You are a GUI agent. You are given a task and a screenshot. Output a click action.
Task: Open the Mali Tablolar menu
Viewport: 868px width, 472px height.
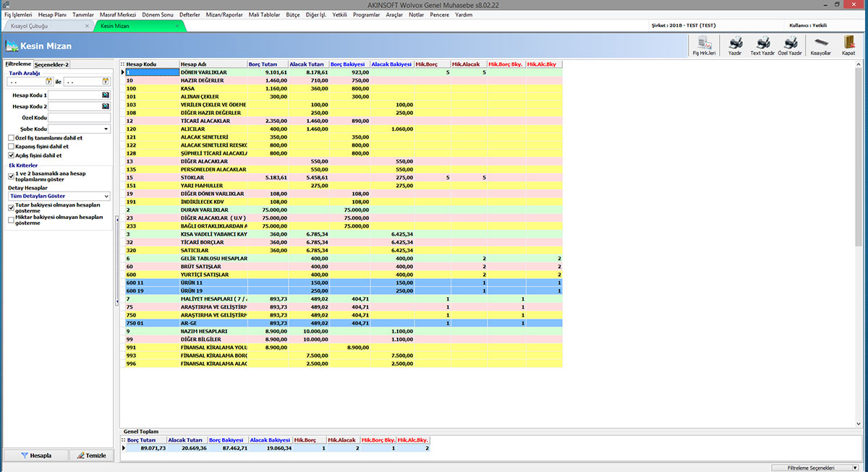click(x=263, y=14)
